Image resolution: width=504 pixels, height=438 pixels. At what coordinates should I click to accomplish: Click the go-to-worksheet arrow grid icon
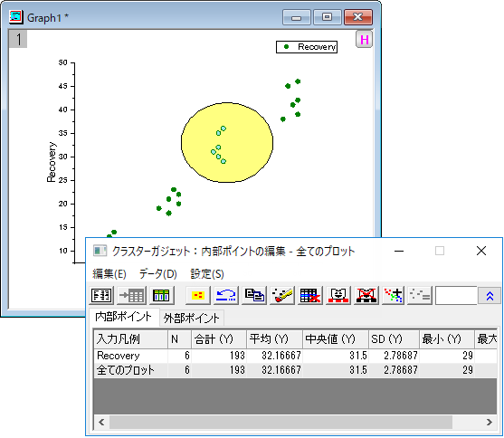[x=131, y=295]
